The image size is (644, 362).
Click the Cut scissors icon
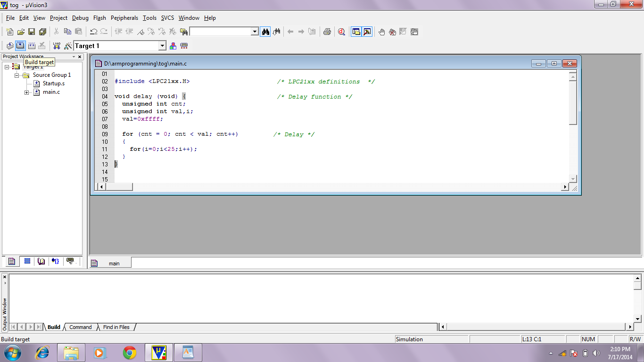[x=56, y=32]
